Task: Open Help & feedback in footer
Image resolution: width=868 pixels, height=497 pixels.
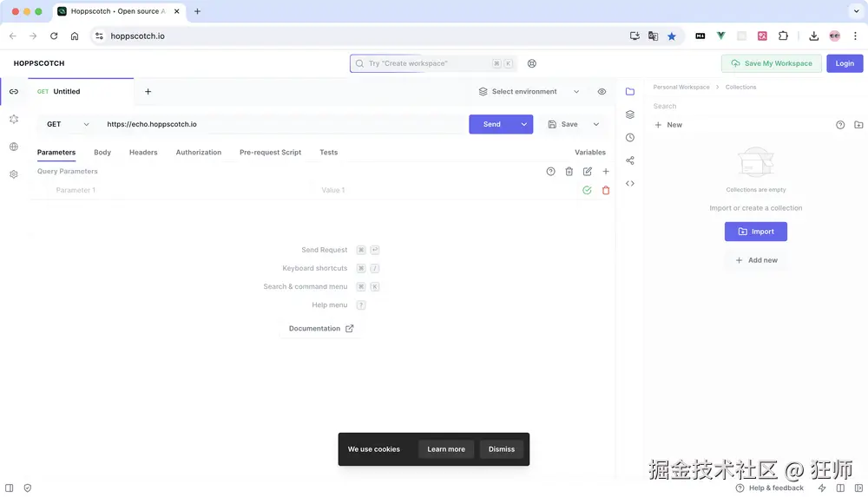Action: [769, 488]
